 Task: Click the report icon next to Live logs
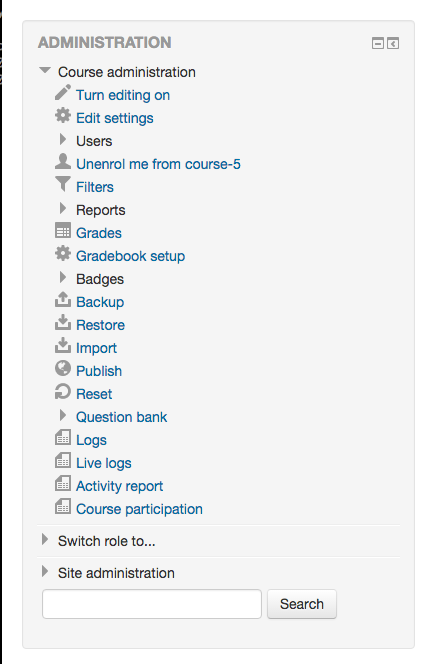(63, 460)
